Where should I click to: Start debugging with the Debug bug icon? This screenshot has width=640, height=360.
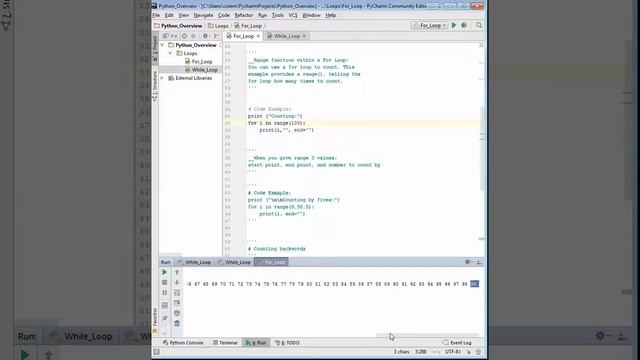click(x=464, y=25)
